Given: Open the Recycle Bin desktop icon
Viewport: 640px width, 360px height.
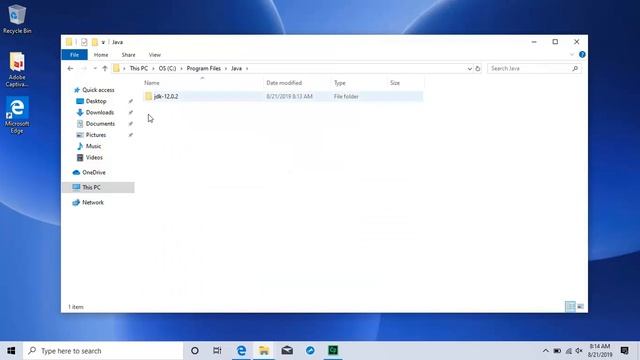Looking at the screenshot, I should 17,19.
